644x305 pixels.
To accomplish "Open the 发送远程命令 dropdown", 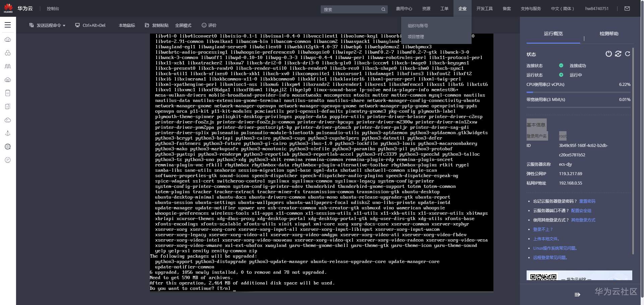I will 47,25.
